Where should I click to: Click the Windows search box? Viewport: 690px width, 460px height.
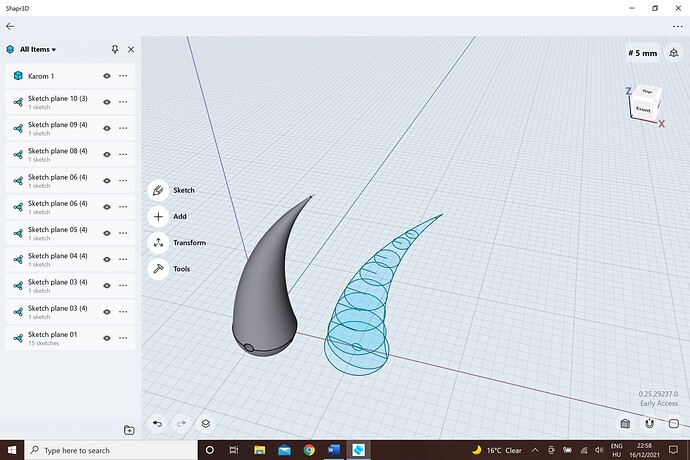click(x=111, y=450)
